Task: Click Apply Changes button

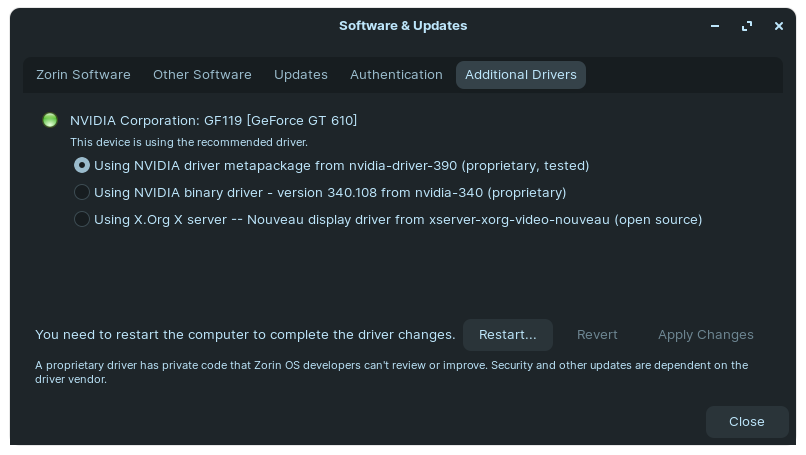Action: [x=706, y=335]
